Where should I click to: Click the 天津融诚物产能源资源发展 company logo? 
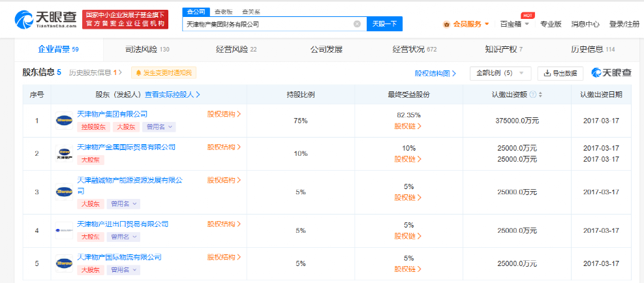pos(64,192)
